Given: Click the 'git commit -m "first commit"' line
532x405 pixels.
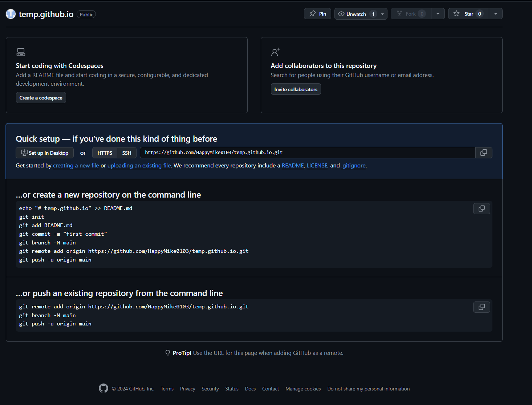Looking at the screenshot, I should [63, 234].
